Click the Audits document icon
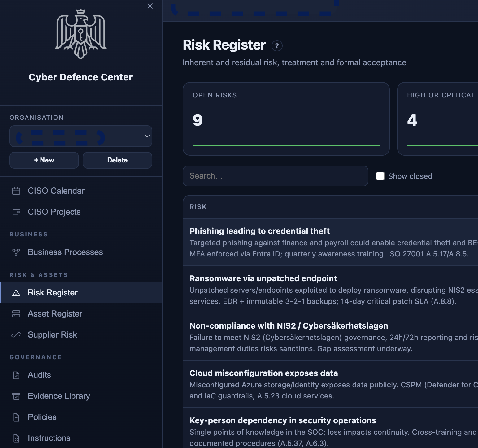 pyautogui.click(x=16, y=375)
